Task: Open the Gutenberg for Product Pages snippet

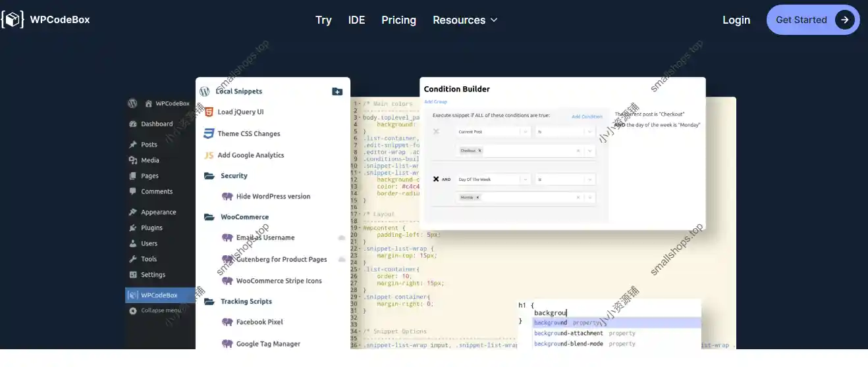Action: 282,260
